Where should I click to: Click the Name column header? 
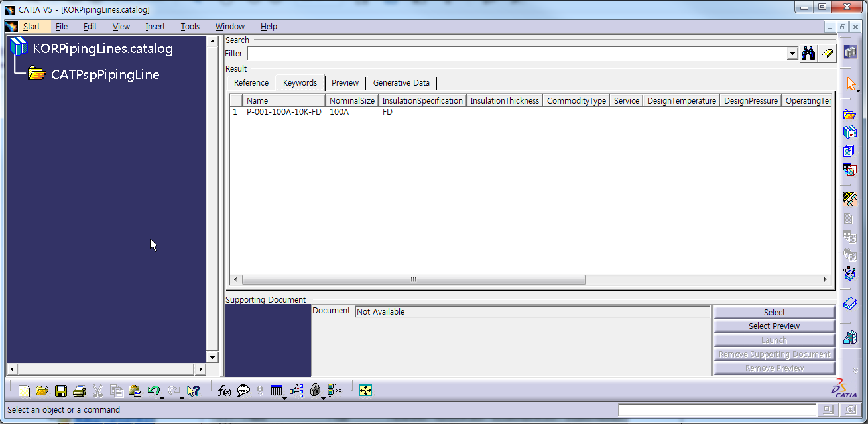[x=284, y=101]
